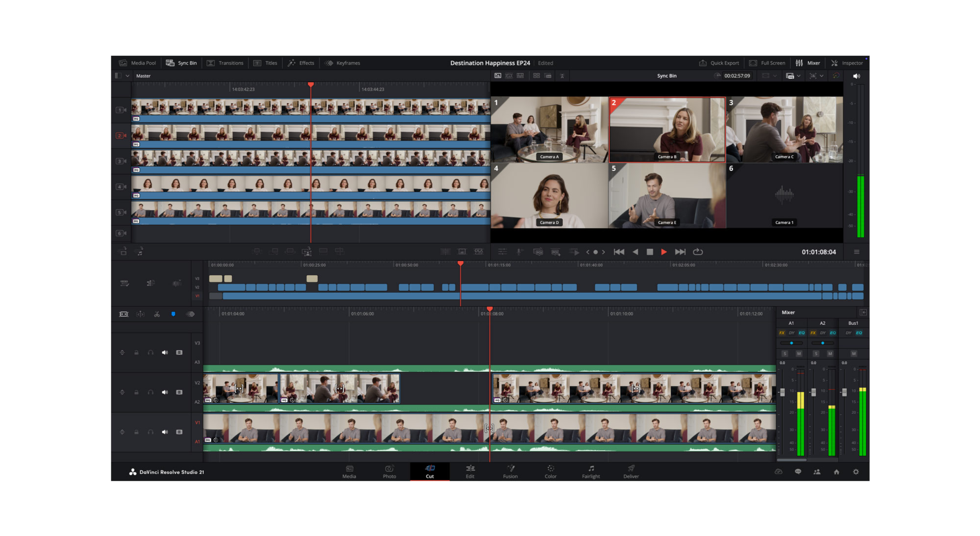Open the Fairlight page
Image resolution: width=980 pixels, height=536 pixels.
tap(590, 472)
